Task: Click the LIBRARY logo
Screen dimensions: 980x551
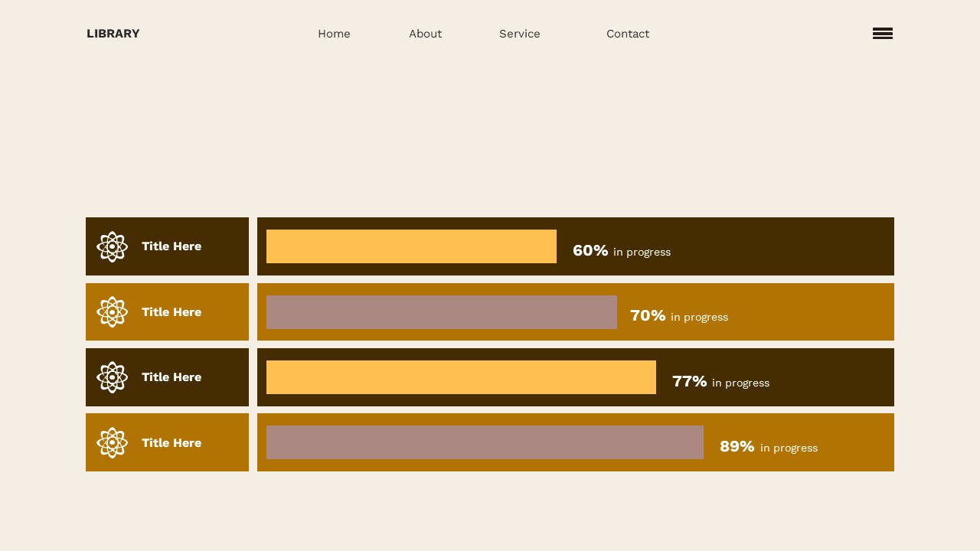Action: [x=113, y=34]
